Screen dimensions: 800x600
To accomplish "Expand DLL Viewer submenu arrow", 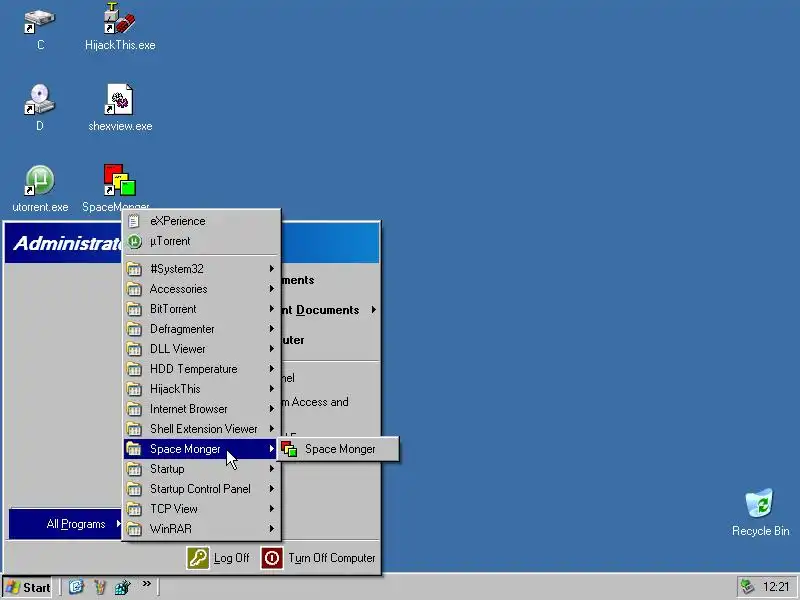I will [x=272, y=349].
